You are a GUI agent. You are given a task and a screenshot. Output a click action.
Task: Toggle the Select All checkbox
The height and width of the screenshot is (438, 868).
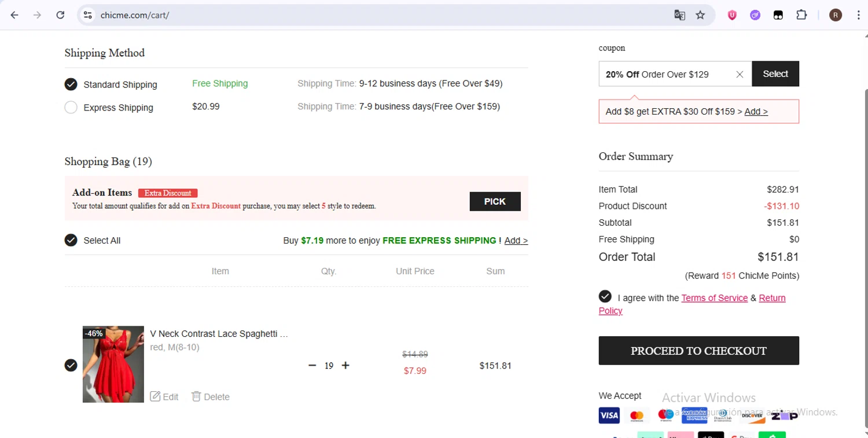(71, 240)
